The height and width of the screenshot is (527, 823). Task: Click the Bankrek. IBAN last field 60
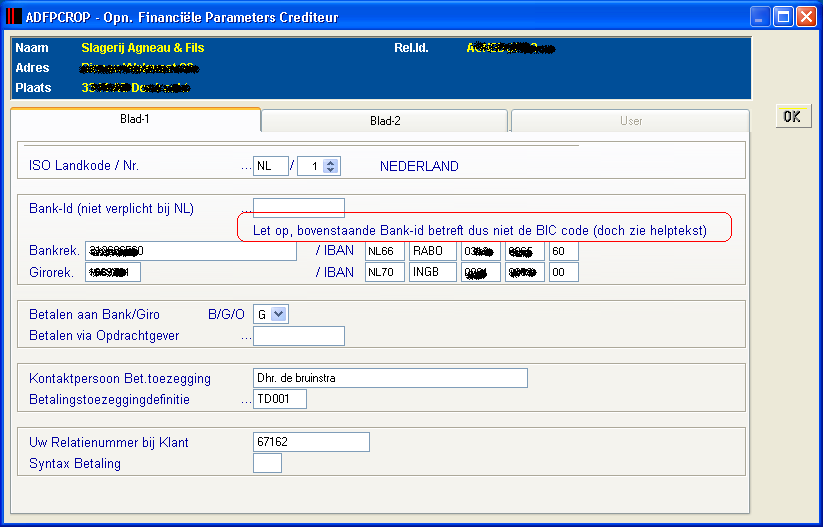click(x=564, y=251)
